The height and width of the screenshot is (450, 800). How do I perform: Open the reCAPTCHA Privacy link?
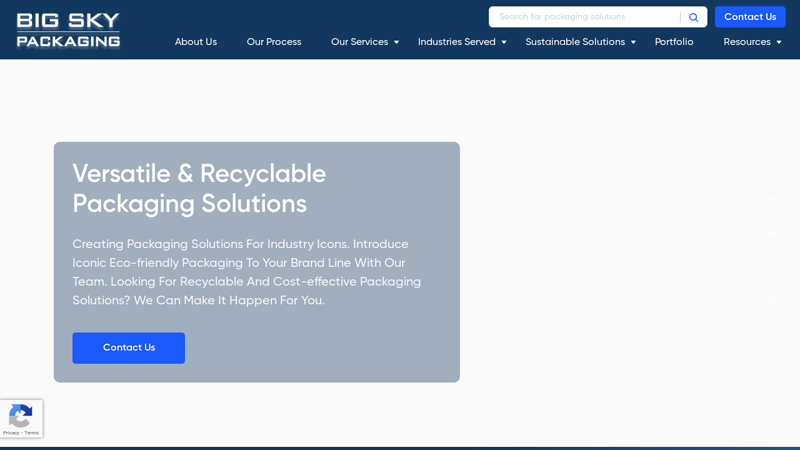pos(10,433)
